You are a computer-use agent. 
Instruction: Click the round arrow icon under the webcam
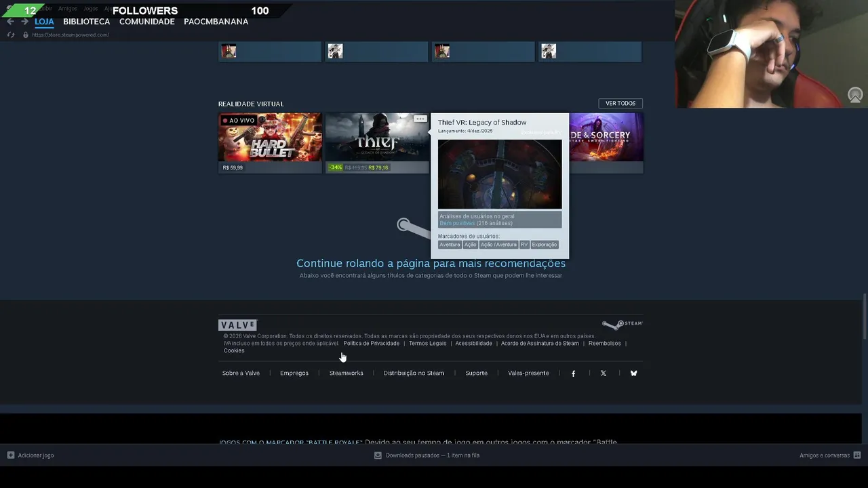855,95
